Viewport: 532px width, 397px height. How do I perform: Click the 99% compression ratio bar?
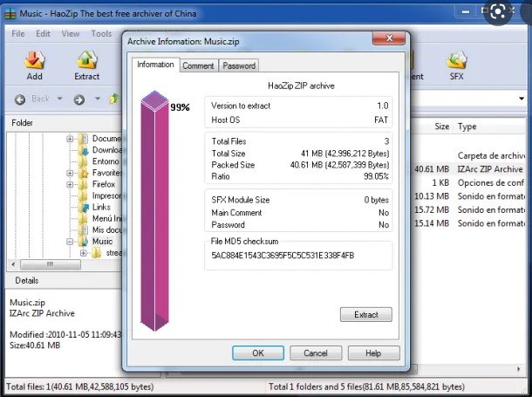point(154,211)
